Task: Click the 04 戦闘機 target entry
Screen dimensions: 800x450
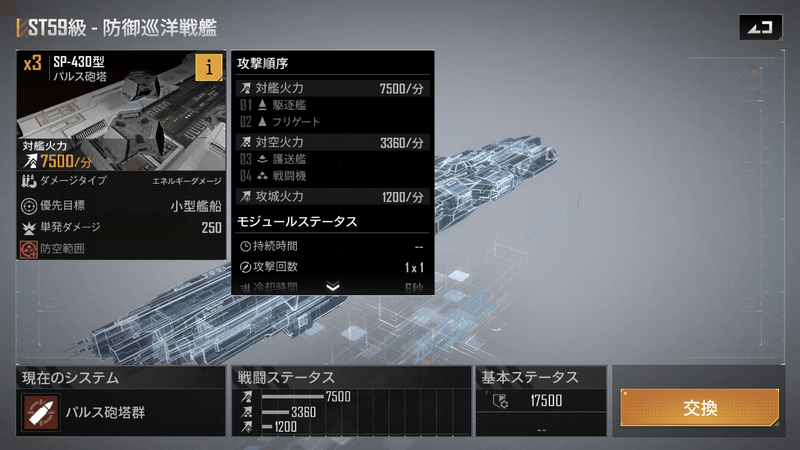Action: pyautogui.click(x=273, y=176)
